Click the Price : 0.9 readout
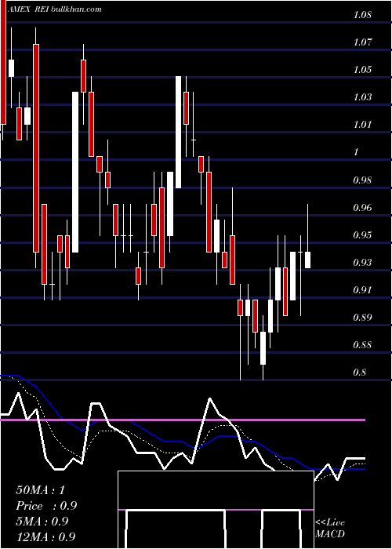392x549 pixels. point(46,506)
